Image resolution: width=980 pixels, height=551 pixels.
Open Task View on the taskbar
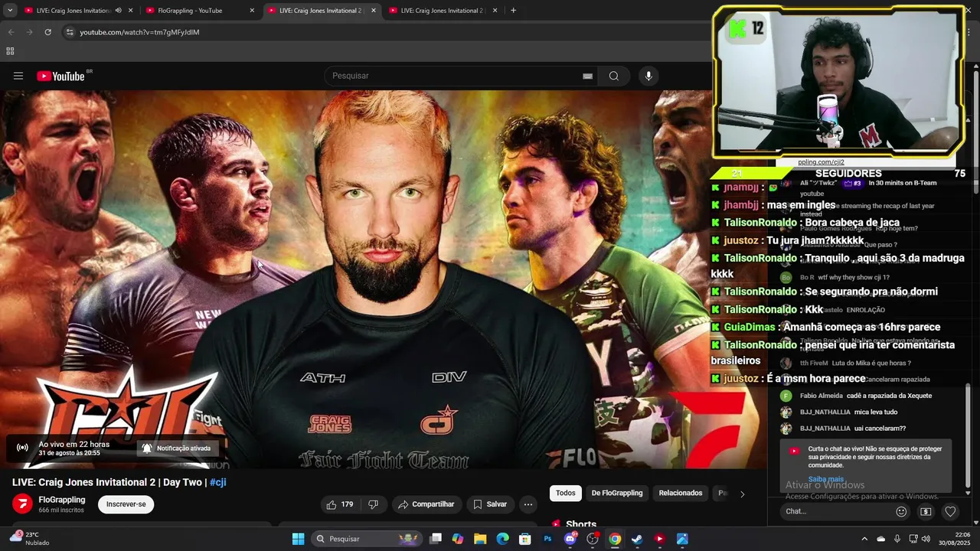point(436,539)
